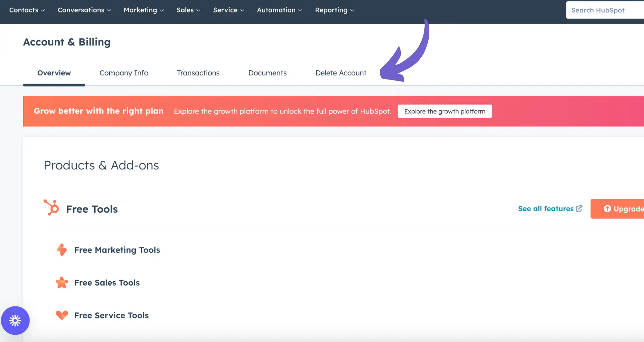Open the Contacts menu

pos(27,10)
